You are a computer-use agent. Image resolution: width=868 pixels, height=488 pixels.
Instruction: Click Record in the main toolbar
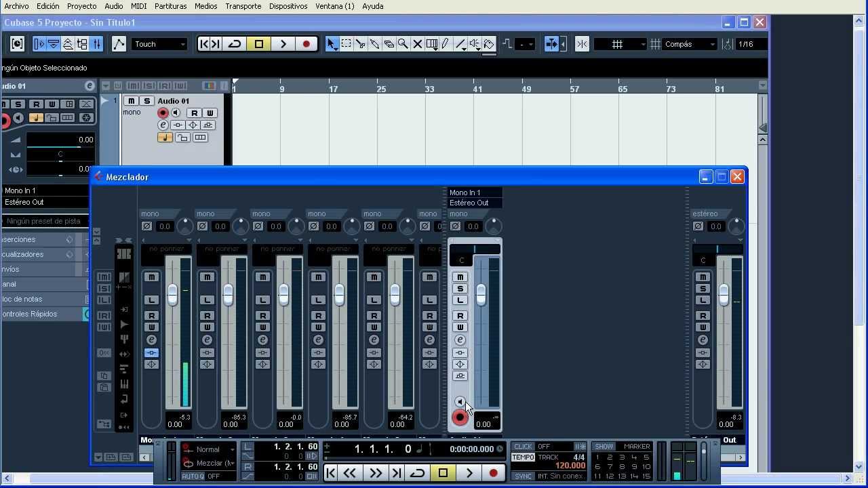click(x=307, y=44)
